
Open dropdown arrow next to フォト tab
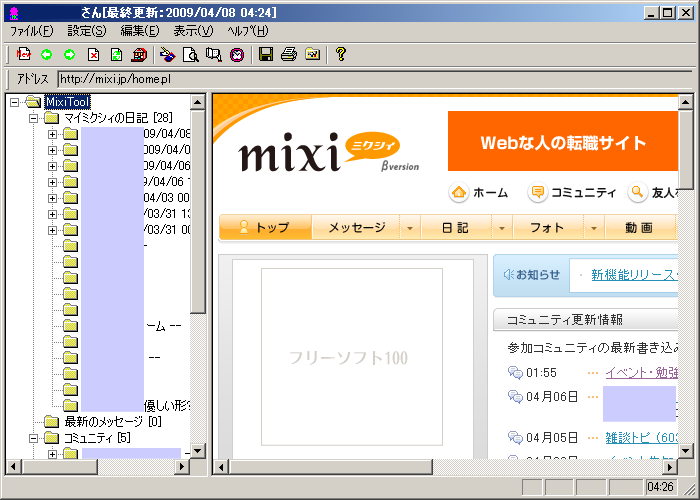(594, 228)
